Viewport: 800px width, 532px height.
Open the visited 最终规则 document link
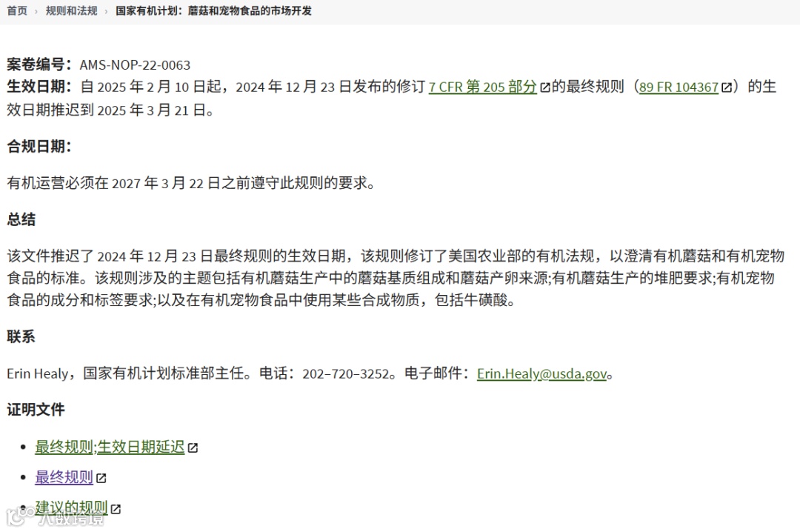(64, 477)
